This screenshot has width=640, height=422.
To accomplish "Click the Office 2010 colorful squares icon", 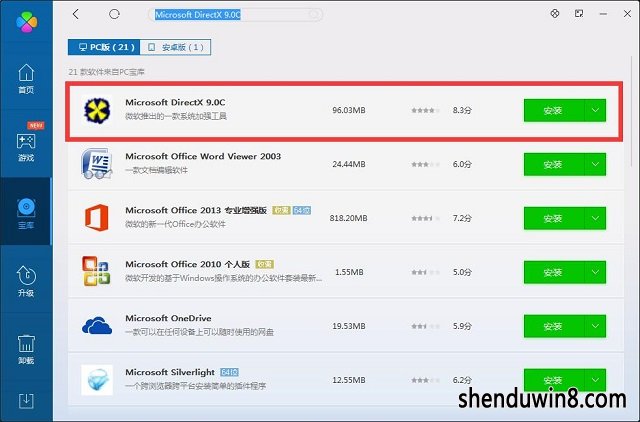I will (96, 271).
